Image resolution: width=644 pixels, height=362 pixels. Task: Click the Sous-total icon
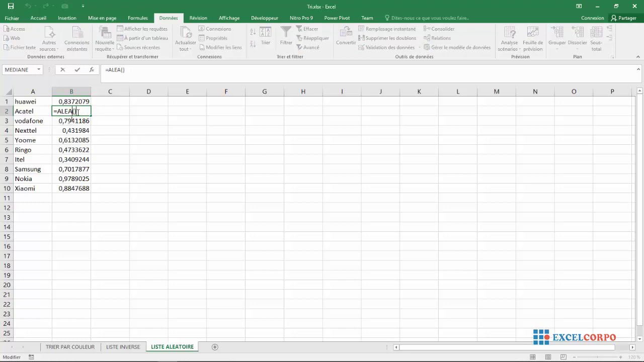596,33
